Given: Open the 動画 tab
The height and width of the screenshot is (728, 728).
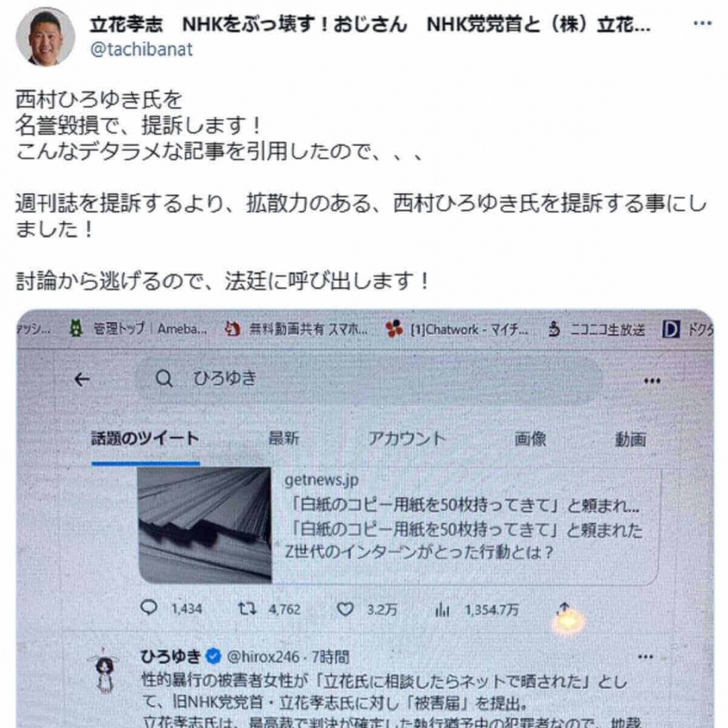Looking at the screenshot, I should [631, 439].
